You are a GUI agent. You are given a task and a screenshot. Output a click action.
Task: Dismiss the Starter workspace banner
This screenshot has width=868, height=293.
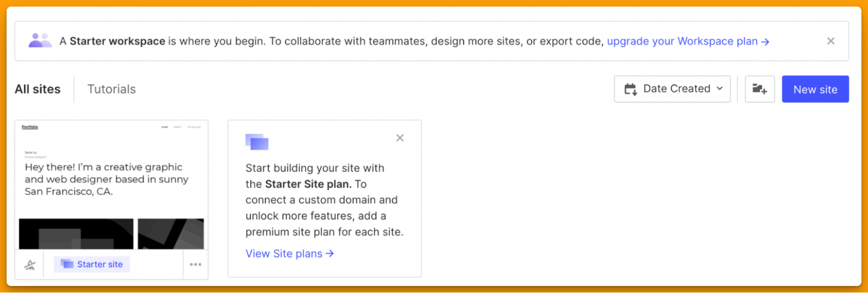[x=830, y=41]
